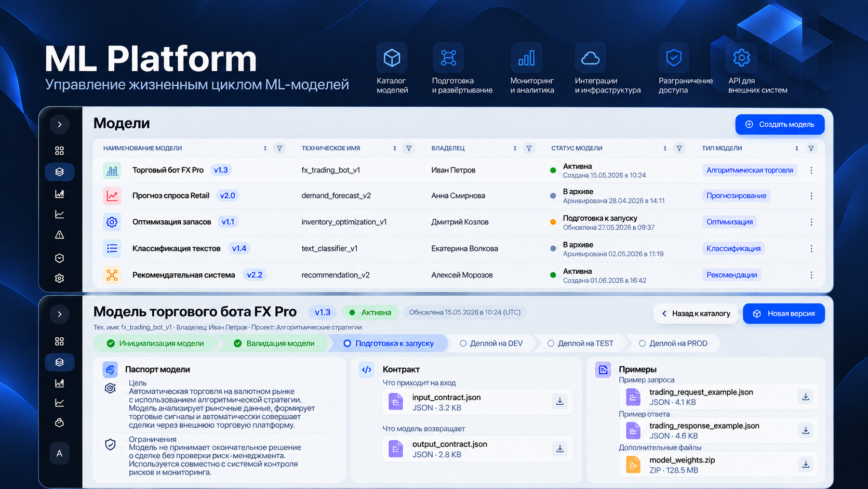This screenshot has height=489, width=868.
Task: Click the Рекомендации type tag
Action: (x=731, y=275)
